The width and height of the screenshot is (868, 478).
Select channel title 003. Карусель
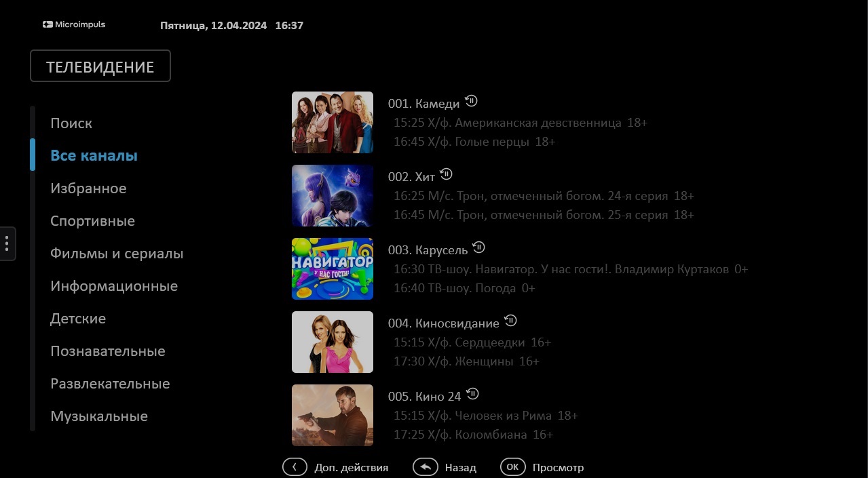point(428,250)
